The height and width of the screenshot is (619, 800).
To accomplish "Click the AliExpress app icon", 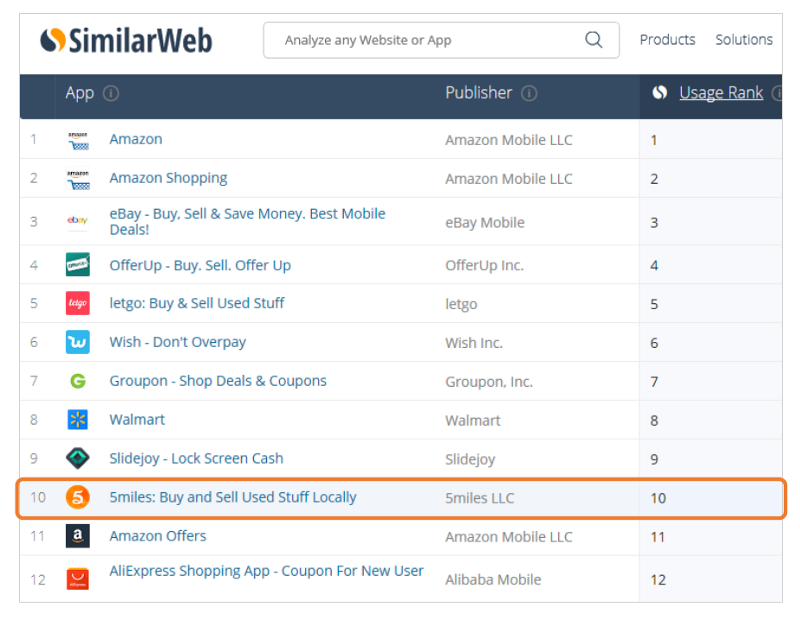I will [x=78, y=579].
